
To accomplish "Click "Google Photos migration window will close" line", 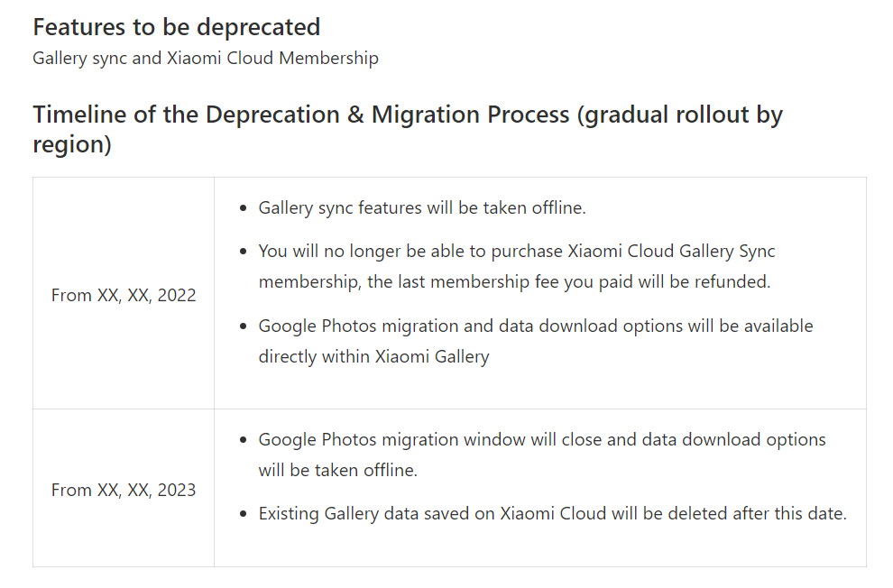I will [542, 440].
